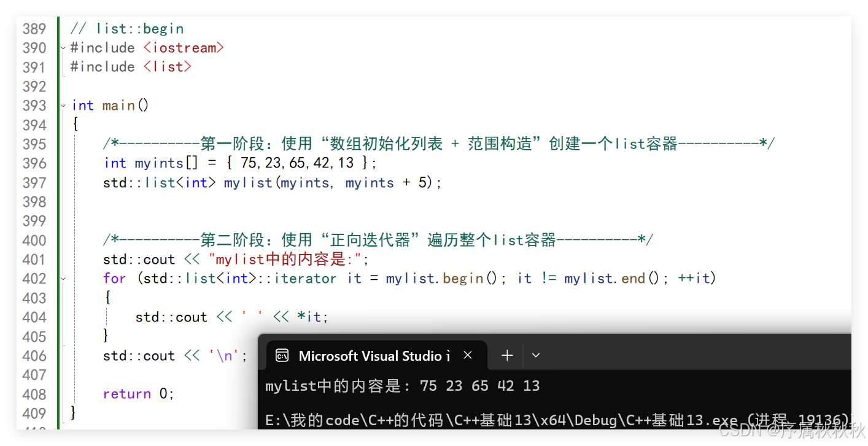Collapse the main function at line 393

(x=63, y=106)
